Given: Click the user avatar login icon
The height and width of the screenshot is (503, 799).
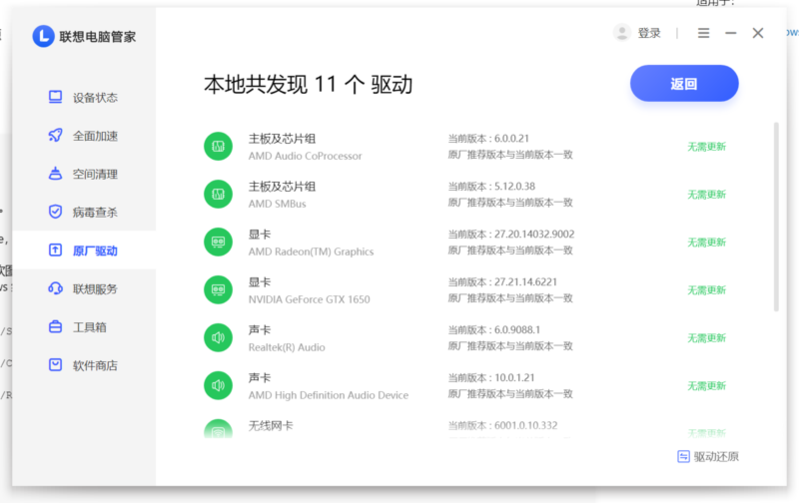Looking at the screenshot, I should point(622,33).
